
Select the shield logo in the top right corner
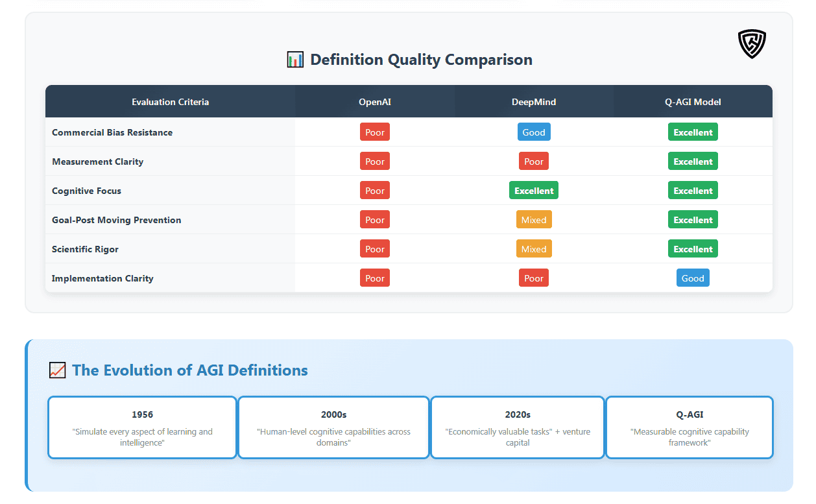752,44
